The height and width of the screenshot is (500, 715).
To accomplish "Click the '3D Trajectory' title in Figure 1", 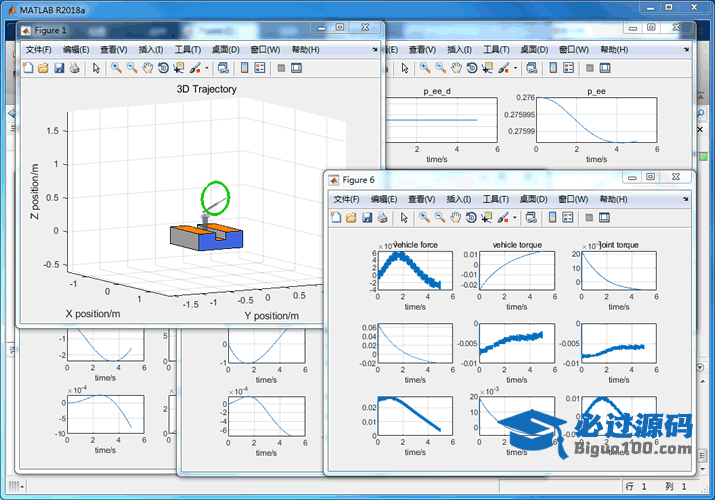I will [207, 89].
